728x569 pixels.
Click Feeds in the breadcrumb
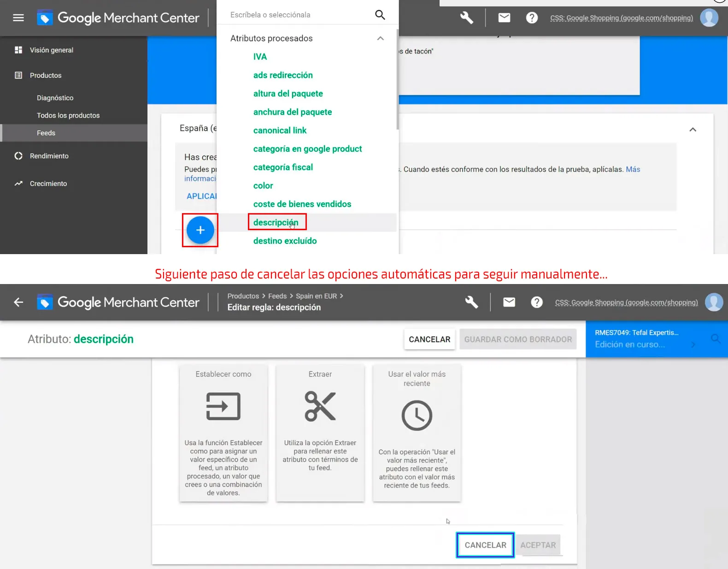(x=277, y=296)
